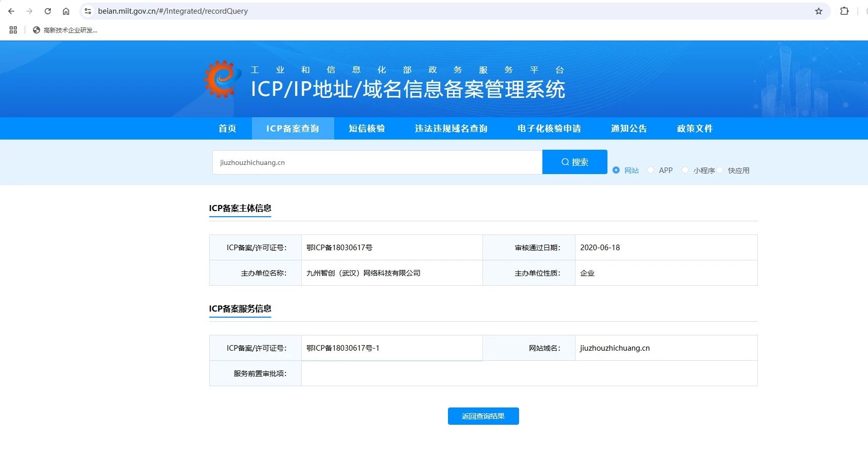The height and width of the screenshot is (476, 868).
Task: Go to browser home page icon
Action: coord(66,11)
